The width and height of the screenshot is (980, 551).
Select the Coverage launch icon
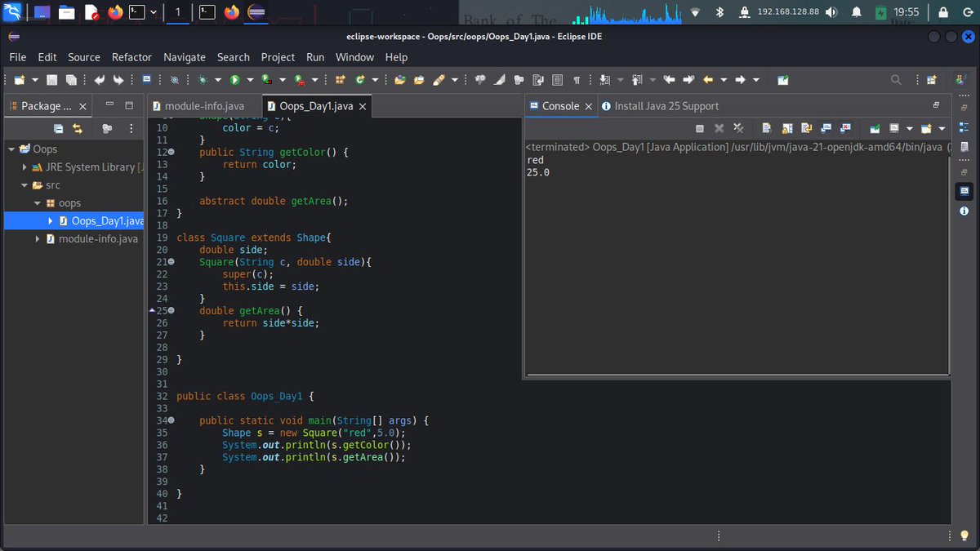click(265, 79)
